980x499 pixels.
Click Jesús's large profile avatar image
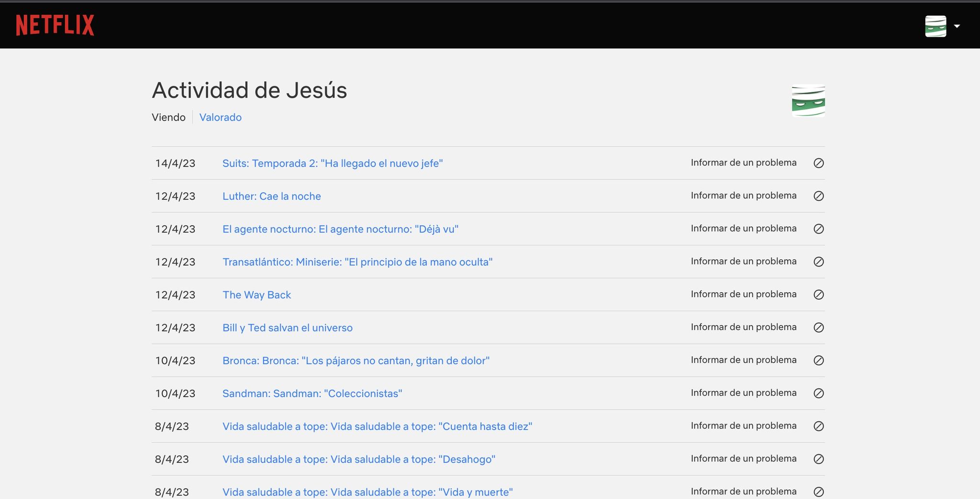808,101
